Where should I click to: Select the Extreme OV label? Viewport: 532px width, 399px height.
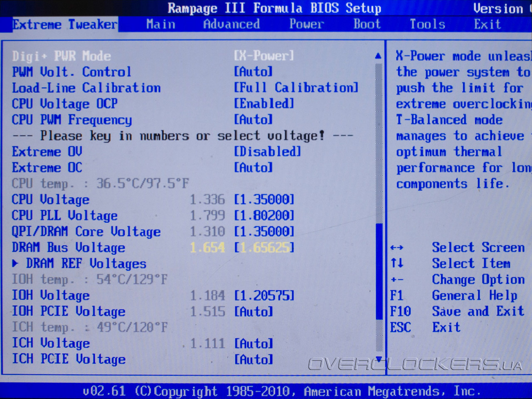(47, 152)
